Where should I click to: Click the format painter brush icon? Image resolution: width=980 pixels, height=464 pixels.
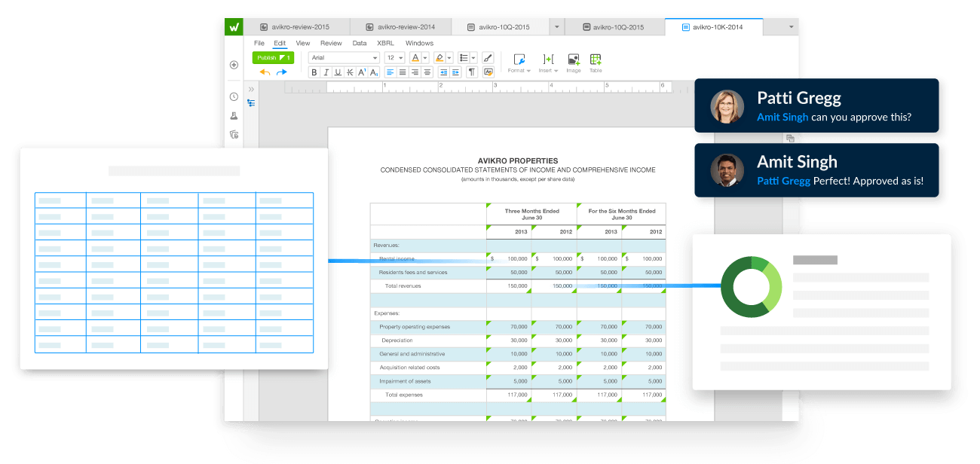[x=488, y=58]
